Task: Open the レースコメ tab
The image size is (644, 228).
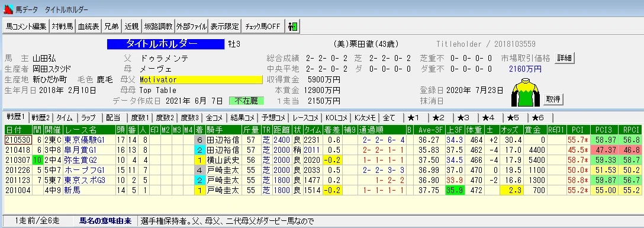Action: pos(305,117)
